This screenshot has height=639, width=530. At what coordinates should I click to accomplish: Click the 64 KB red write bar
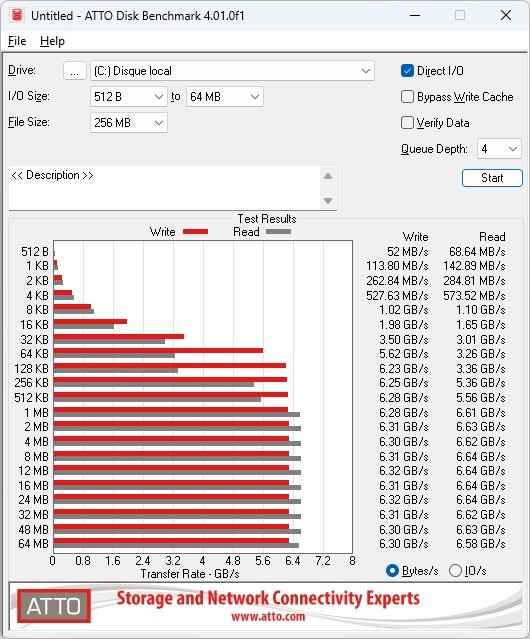pyautogui.click(x=158, y=350)
